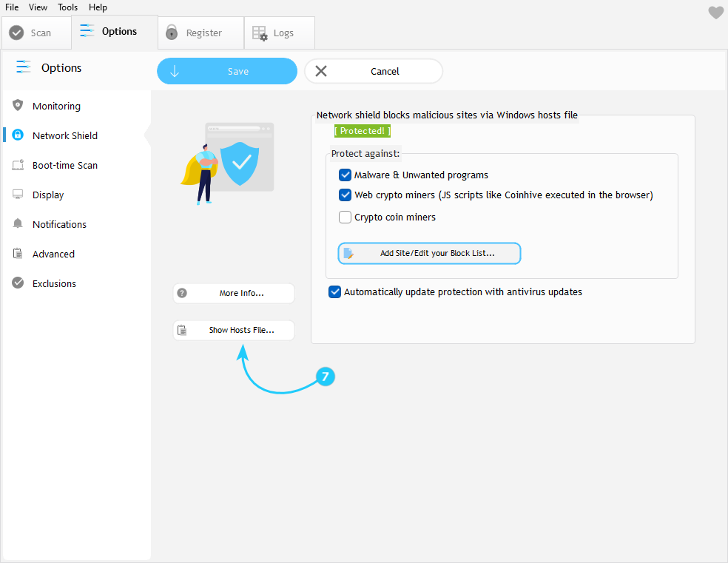
Task: Click the Notifications bell icon
Action: pyautogui.click(x=18, y=224)
